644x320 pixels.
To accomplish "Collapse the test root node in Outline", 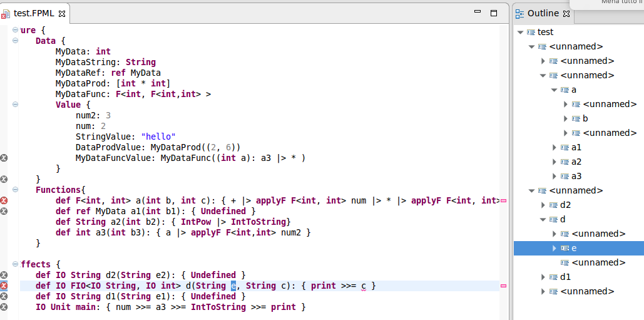I will [x=520, y=32].
